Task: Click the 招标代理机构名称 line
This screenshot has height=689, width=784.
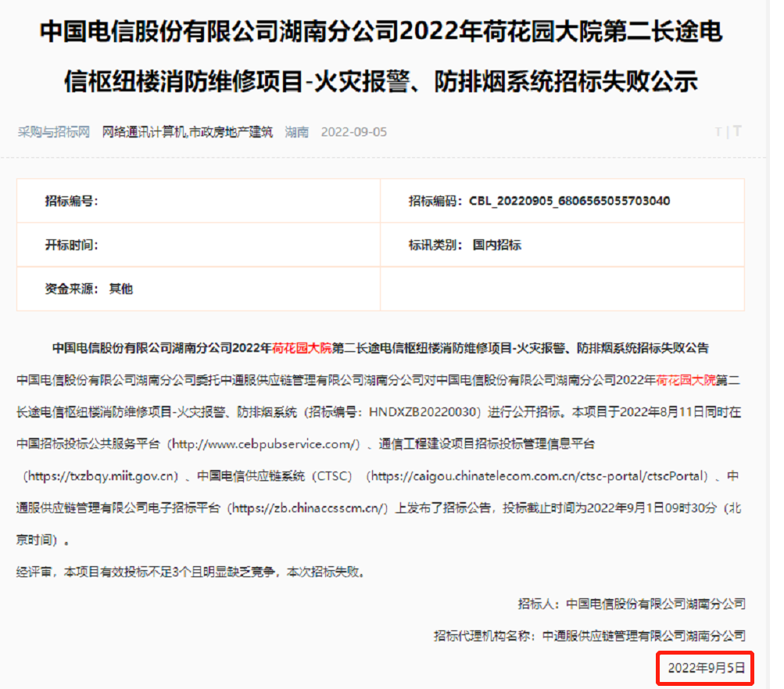Action: click(x=589, y=637)
